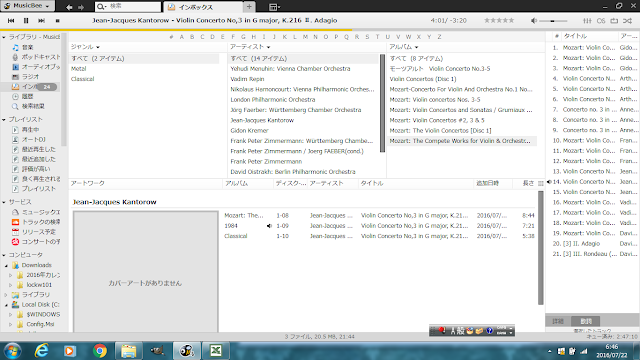Pause the current playback

26,20
